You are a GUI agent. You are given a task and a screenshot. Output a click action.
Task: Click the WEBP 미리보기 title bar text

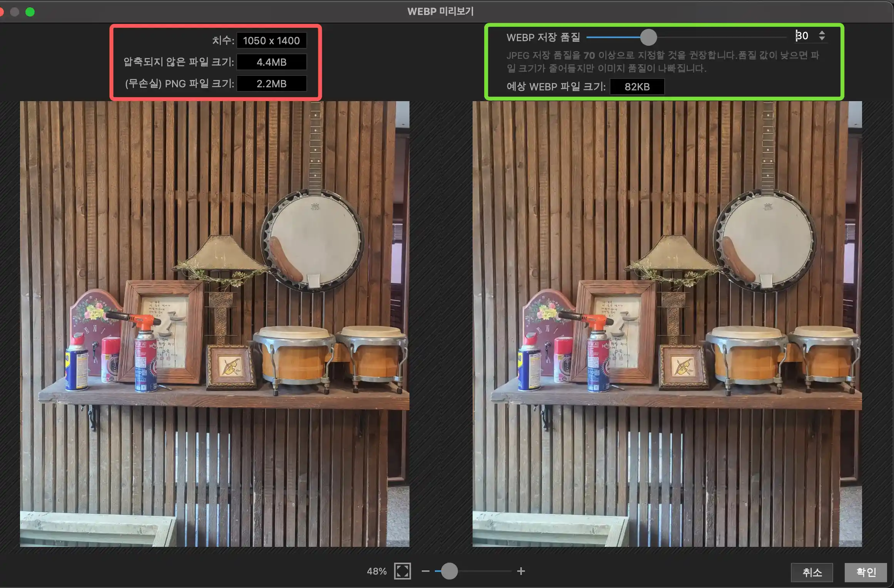440,12
